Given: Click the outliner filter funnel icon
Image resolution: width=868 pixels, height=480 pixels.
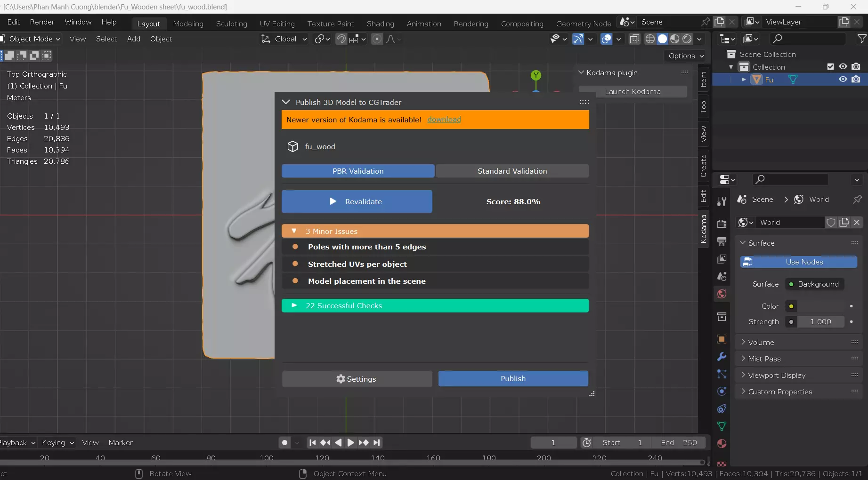Looking at the screenshot, I should click(x=861, y=39).
